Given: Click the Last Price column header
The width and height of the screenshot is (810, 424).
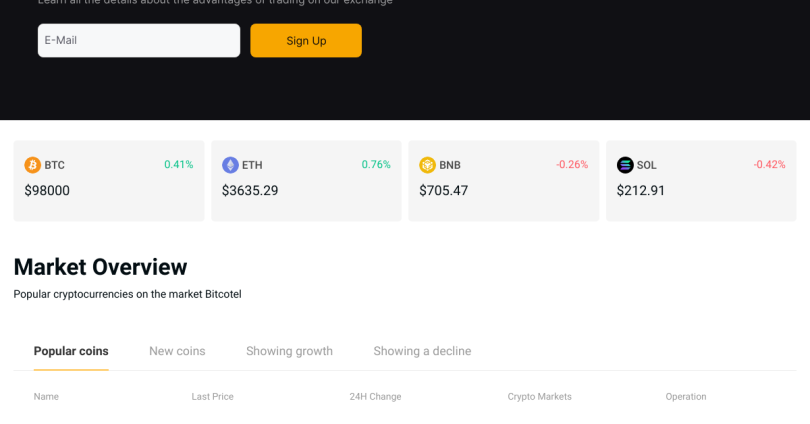Looking at the screenshot, I should coord(212,397).
